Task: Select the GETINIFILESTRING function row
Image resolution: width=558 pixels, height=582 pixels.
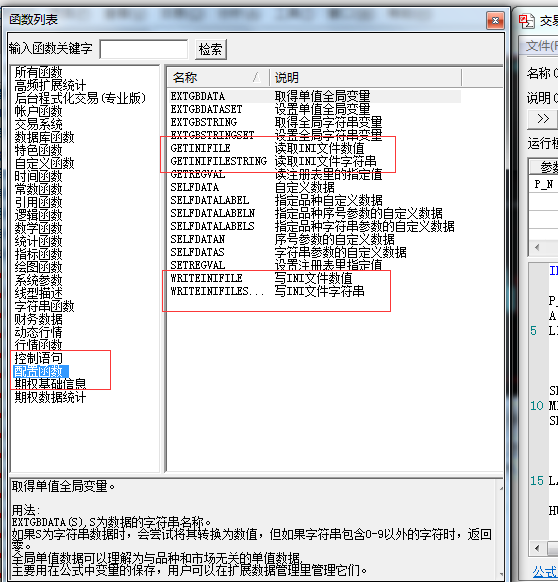Action: tap(315, 161)
